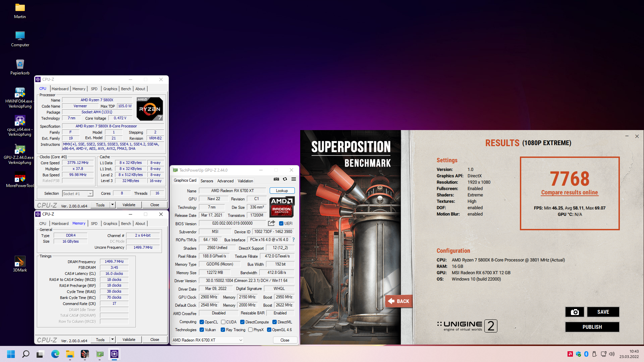This screenshot has height=362, width=644.
Task: Switch to Graphics tab in lower CPU-Z
Action: (x=110, y=224)
